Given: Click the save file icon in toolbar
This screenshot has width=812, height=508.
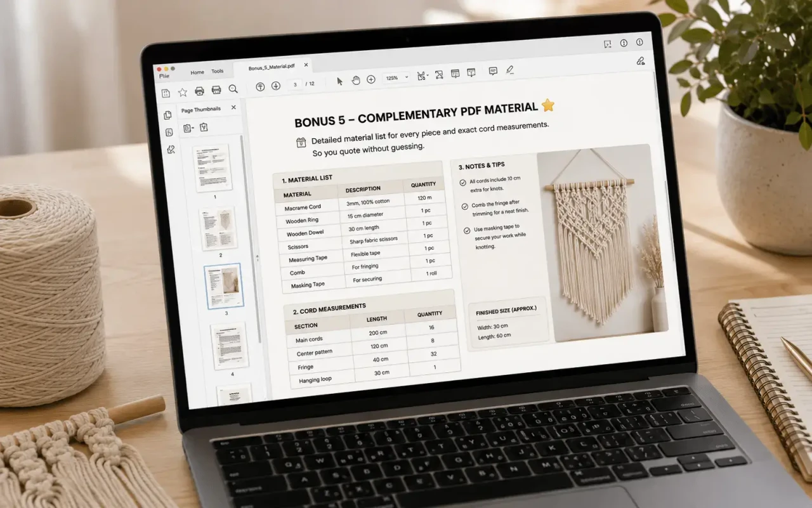Looking at the screenshot, I should tap(166, 93).
